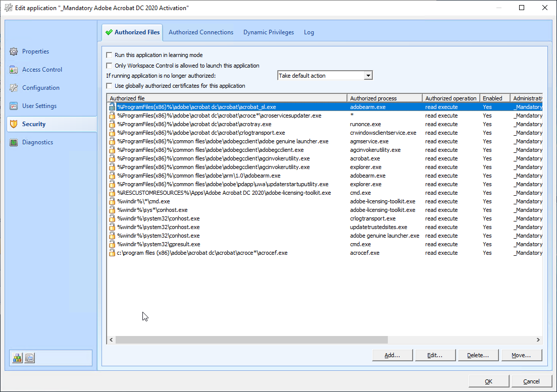Image resolution: width=557 pixels, height=392 pixels.
Task: Click the Configuration icon in sidebar
Action: click(14, 88)
